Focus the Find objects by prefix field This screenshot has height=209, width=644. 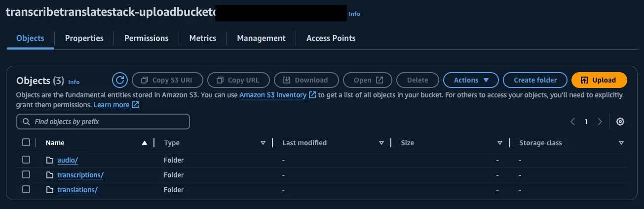click(x=103, y=122)
